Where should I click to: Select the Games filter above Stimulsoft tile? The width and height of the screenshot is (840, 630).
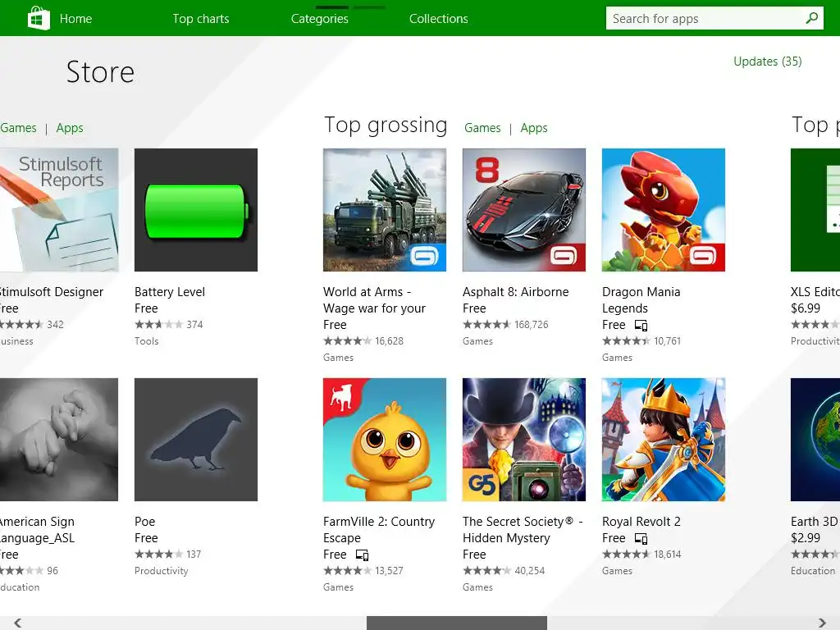point(18,128)
